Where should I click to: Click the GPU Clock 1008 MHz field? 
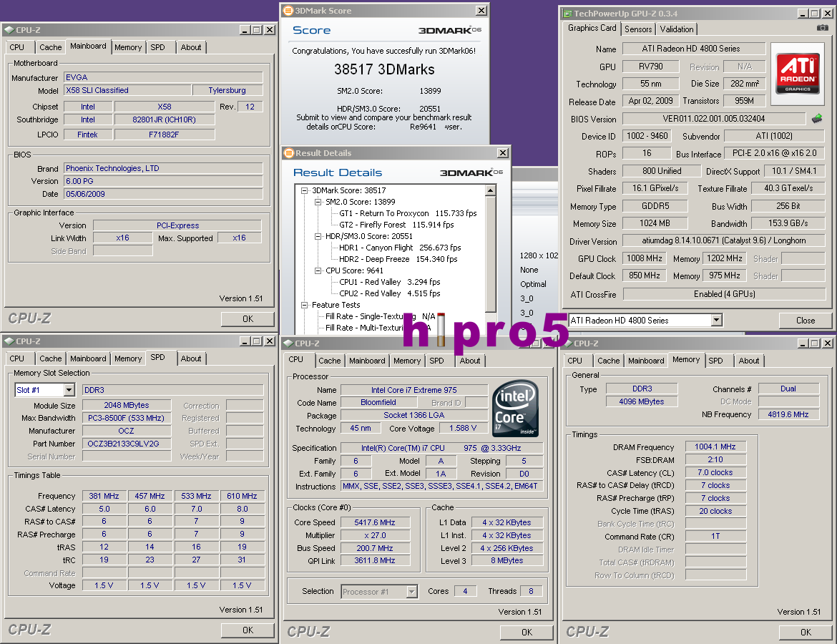tap(645, 258)
